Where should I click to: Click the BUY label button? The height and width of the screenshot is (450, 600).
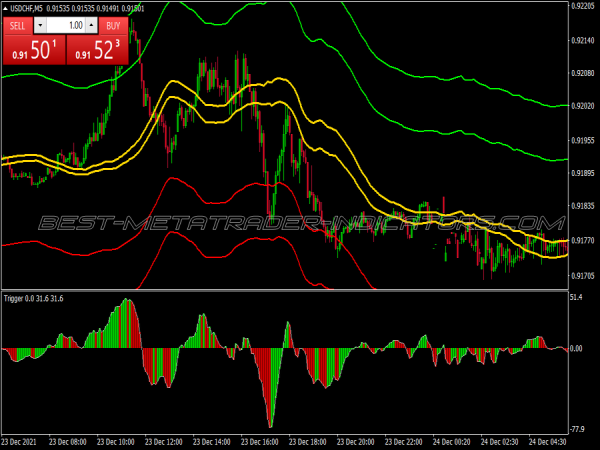pyautogui.click(x=113, y=25)
